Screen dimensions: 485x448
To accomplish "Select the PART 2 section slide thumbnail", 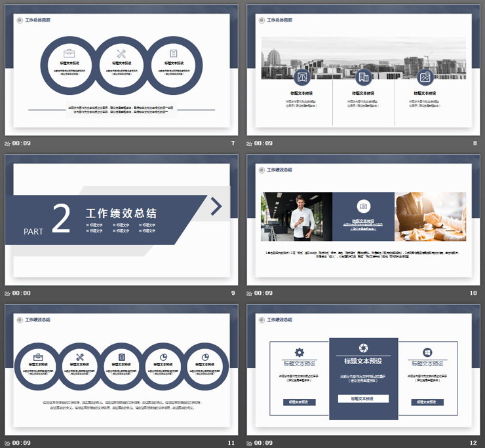I will 117,220.
